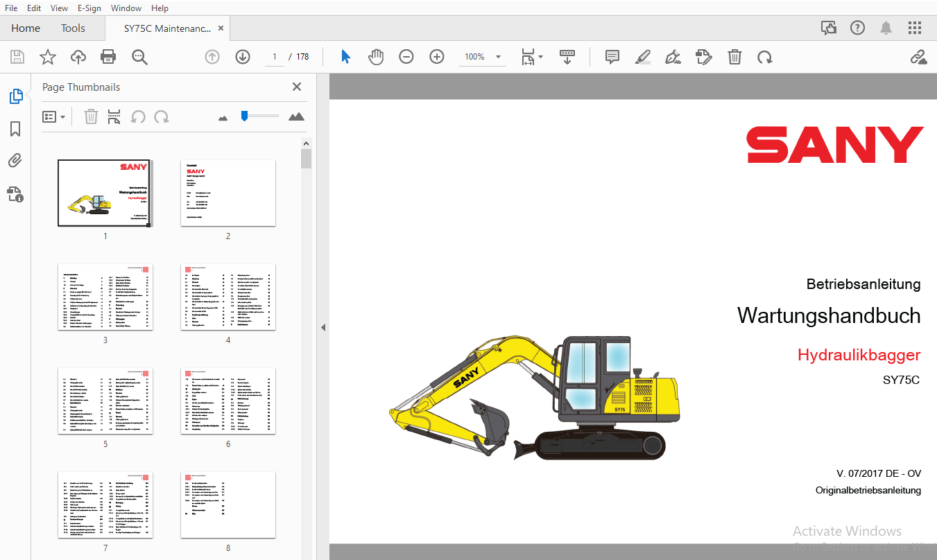Image resolution: width=937 pixels, height=560 pixels.
Task: Rotate thumbnails clockwise
Action: pyautogui.click(x=162, y=117)
